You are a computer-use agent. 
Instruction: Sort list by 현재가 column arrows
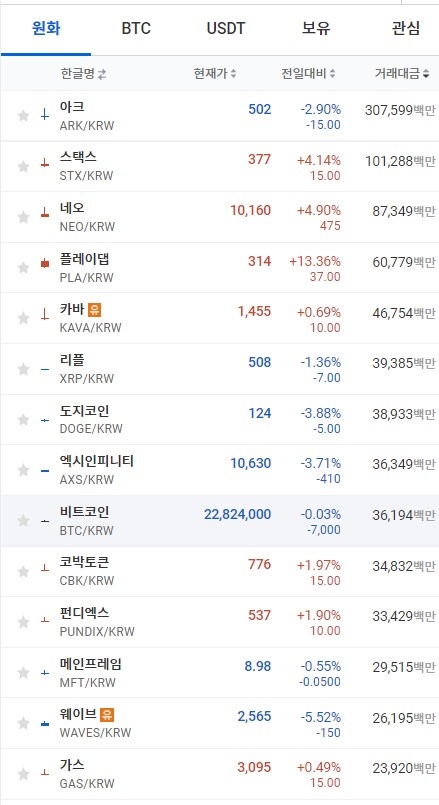[x=233, y=74]
